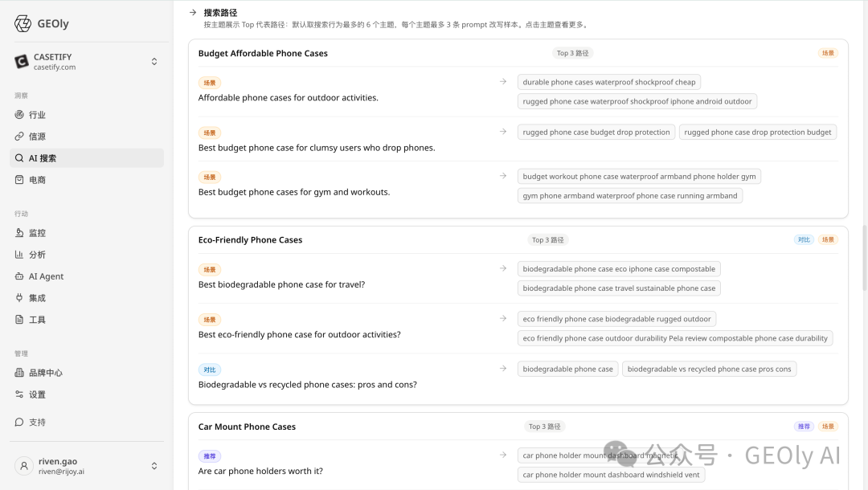Click the 信源 link icon in sidebar
This screenshot has height=490, width=868.
pyautogui.click(x=19, y=136)
